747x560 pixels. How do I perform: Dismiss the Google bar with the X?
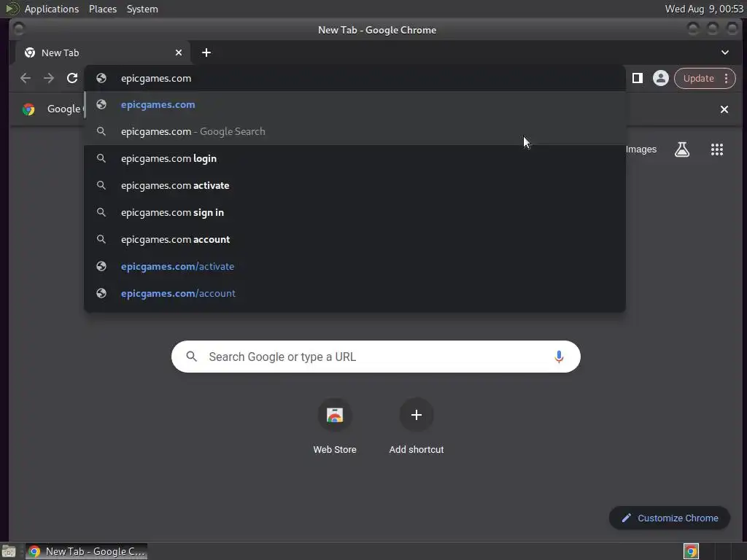click(724, 109)
